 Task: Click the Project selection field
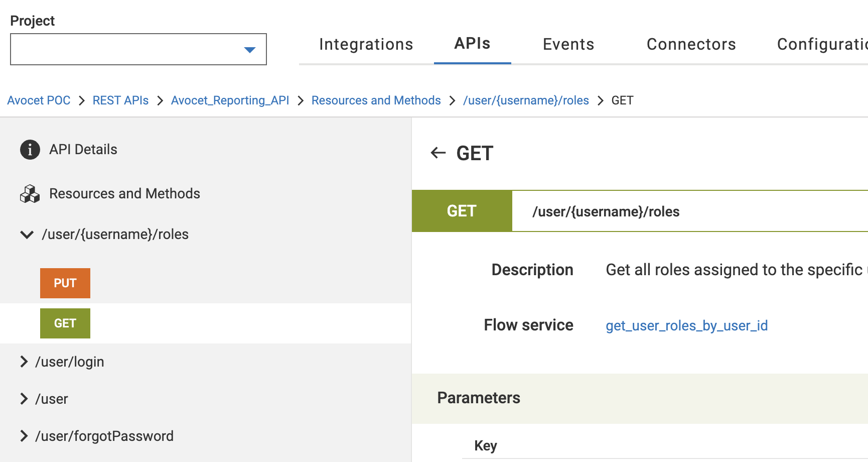138,49
